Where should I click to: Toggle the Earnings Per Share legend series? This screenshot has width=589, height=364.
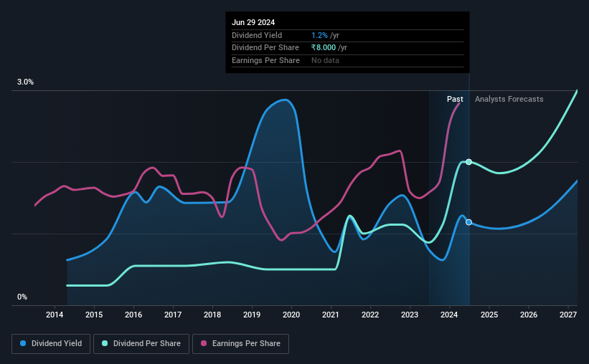click(x=240, y=343)
